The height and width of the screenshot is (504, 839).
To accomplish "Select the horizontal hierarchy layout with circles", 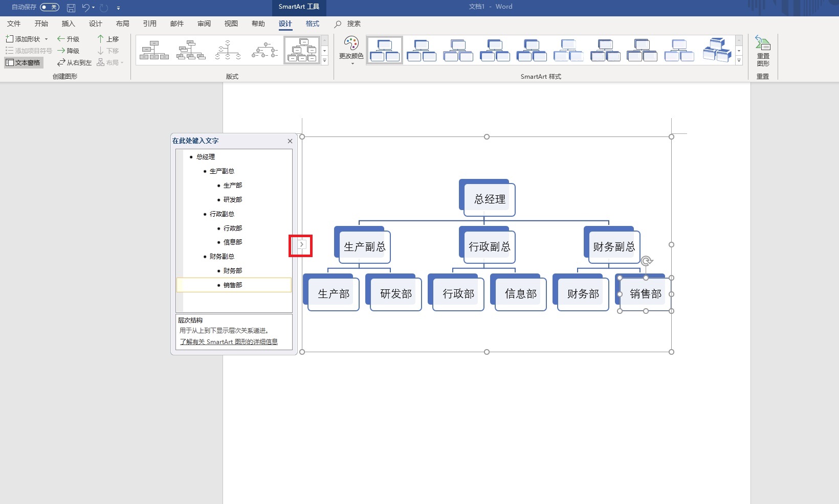I will (264, 50).
